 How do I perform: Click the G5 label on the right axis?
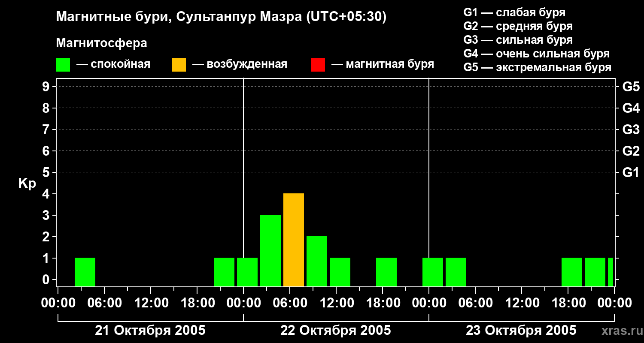click(631, 87)
